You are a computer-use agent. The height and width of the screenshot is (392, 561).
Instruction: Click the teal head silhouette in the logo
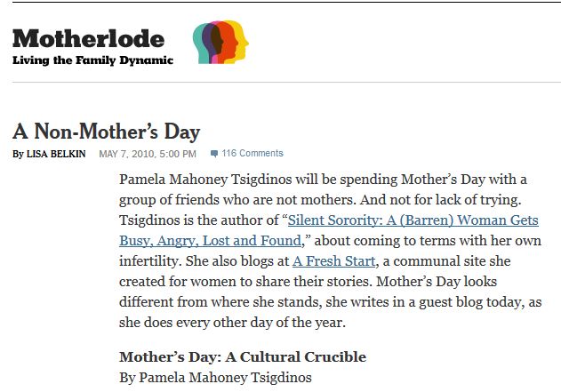click(198, 44)
